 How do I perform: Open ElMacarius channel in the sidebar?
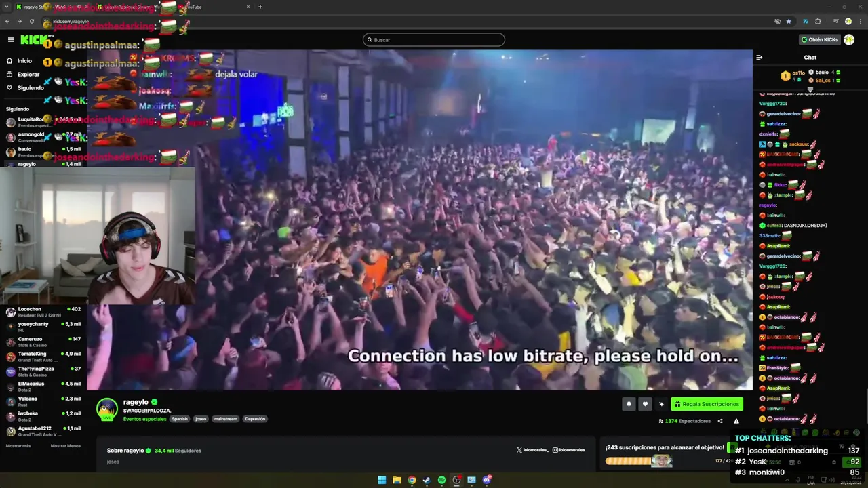pyautogui.click(x=43, y=386)
